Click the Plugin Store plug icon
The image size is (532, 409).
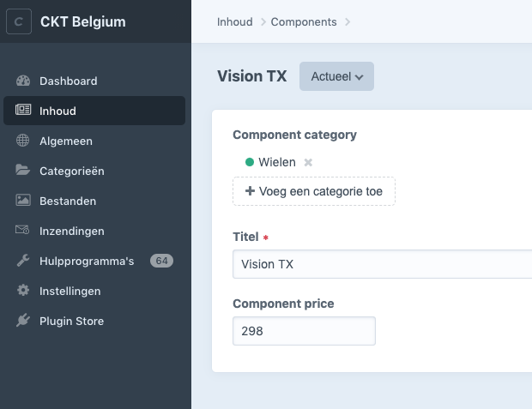23,321
